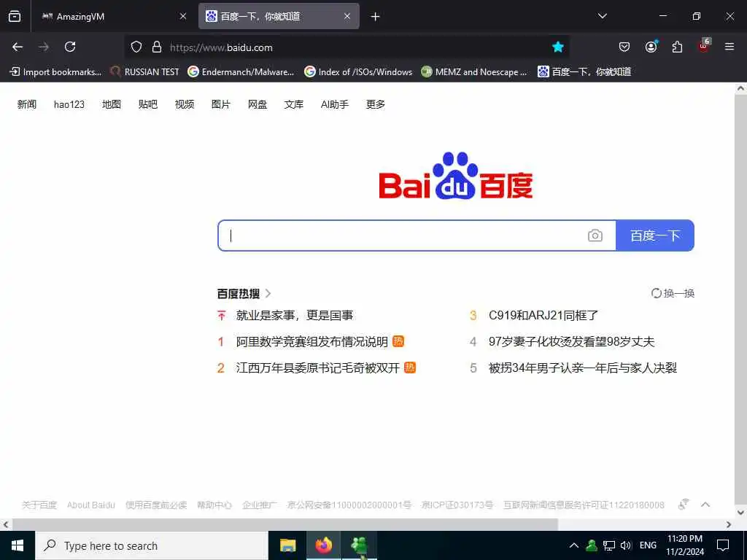The image size is (747, 560).
Task: Click the Firefox taskbar icon
Action: pos(323,545)
